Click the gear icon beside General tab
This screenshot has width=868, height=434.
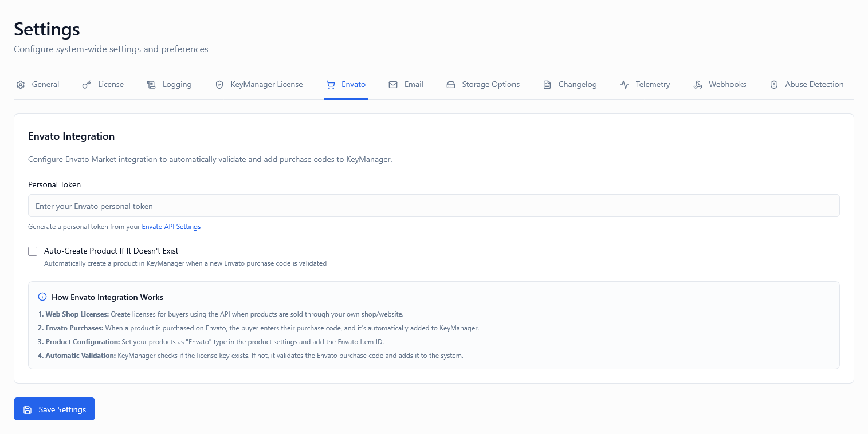(x=21, y=84)
